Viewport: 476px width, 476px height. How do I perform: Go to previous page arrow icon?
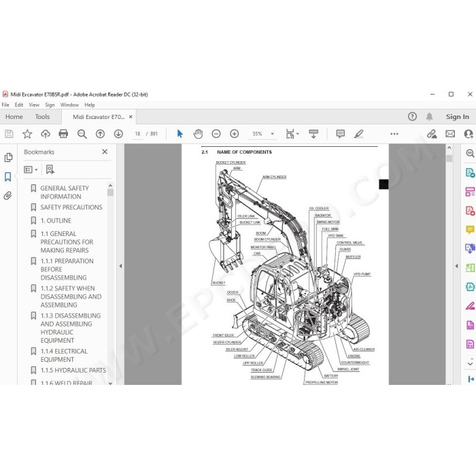click(100, 134)
